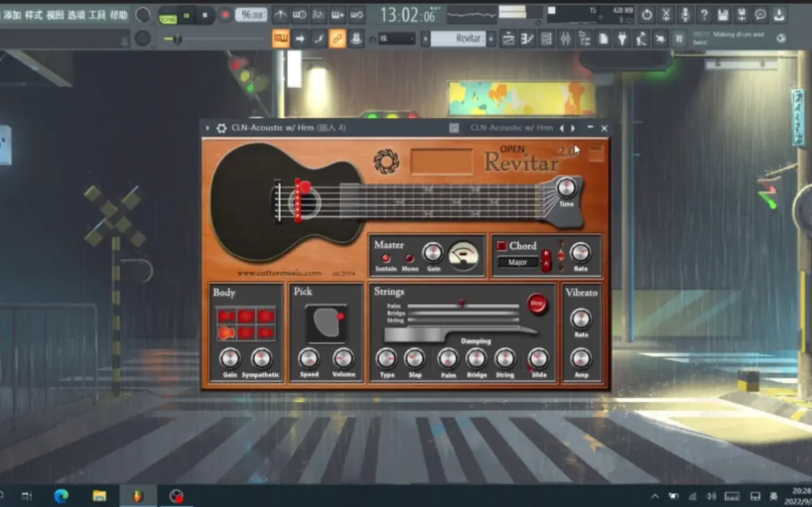The image size is (812, 507).
Task: Click the Master Gain knob
Action: tap(433, 253)
